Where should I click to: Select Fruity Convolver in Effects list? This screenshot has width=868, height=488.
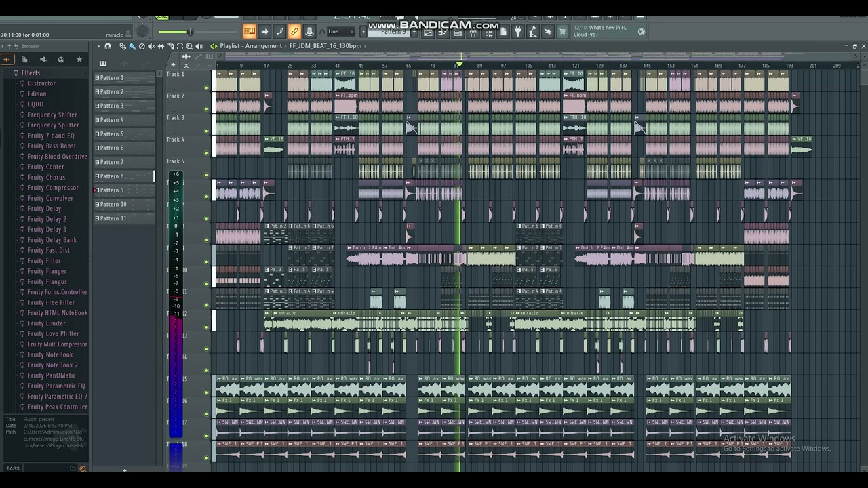point(50,198)
